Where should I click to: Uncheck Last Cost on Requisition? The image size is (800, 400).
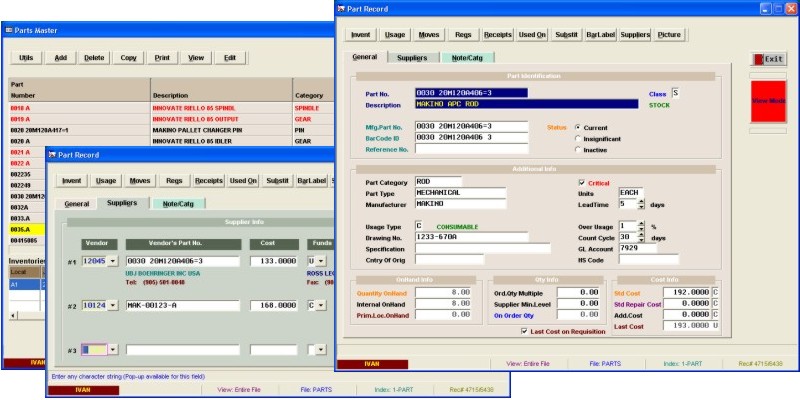[525, 330]
